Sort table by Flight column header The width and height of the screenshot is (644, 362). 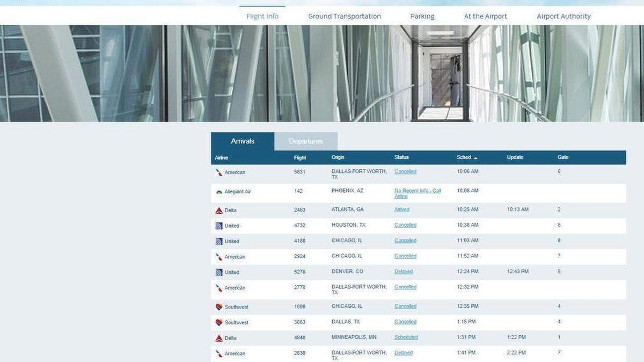point(300,158)
